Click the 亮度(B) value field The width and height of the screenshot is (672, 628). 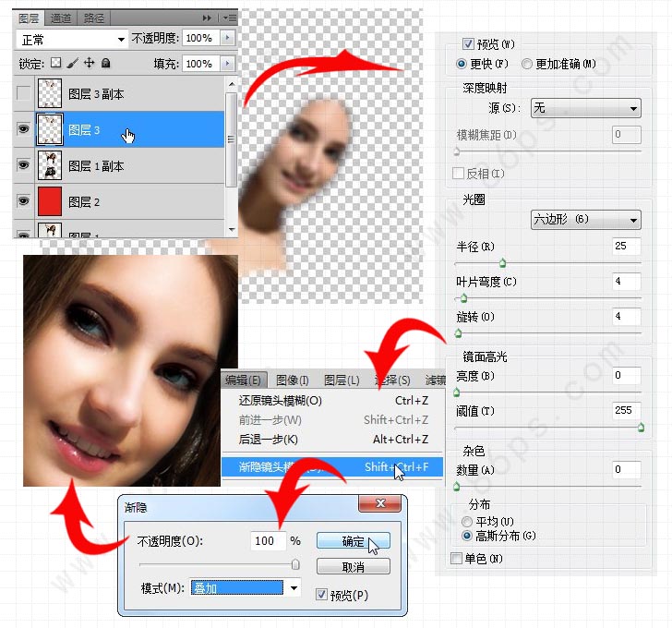point(627,375)
